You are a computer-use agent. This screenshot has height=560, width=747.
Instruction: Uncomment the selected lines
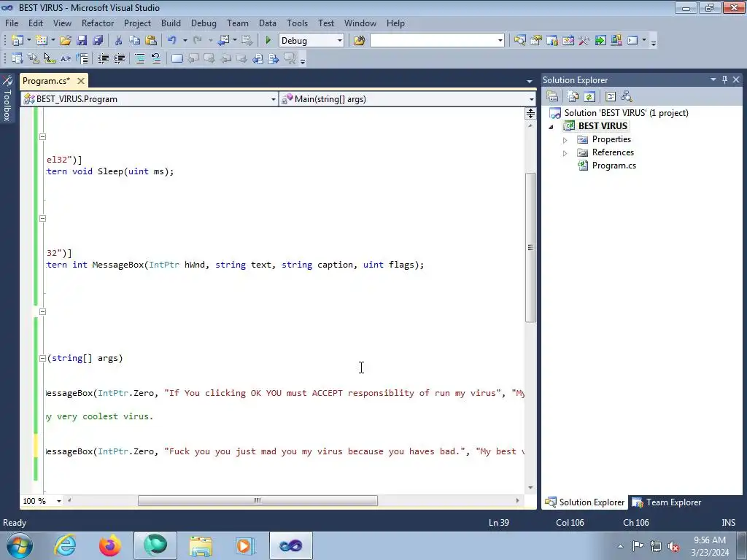coord(156,58)
